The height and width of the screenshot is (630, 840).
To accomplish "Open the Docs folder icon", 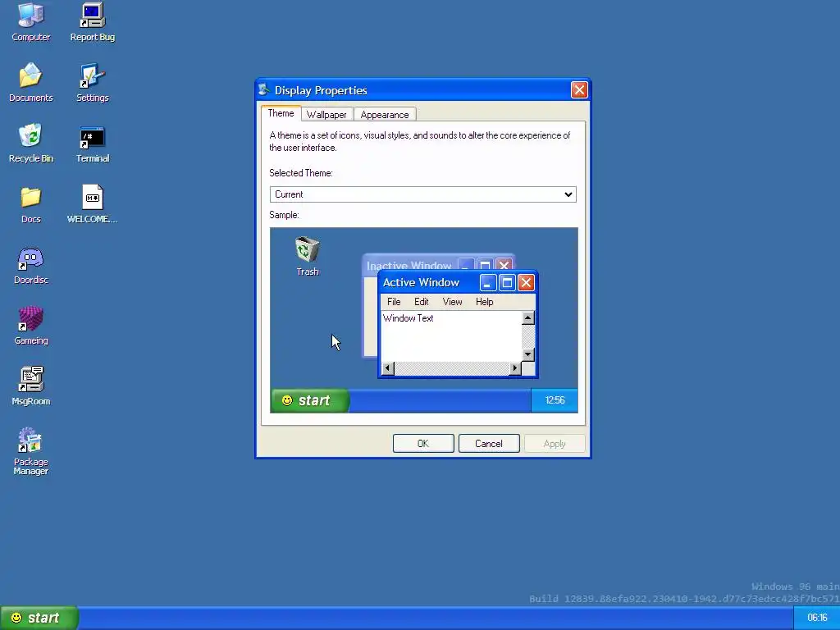I will tap(30, 203).
